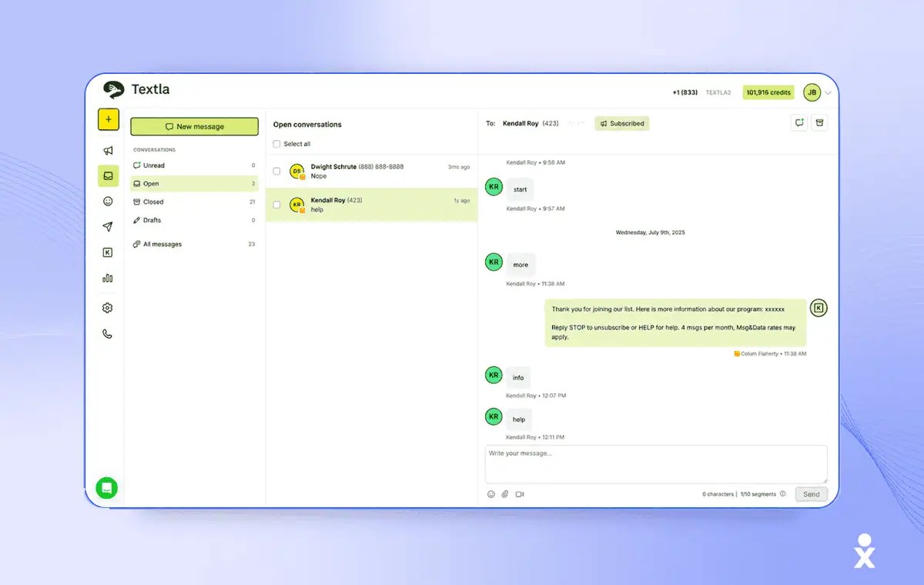This screenshot has width=924, height=585.
Task: Click the K keyword avatar beside auto-reply
Action: click(x=819, y=308)
